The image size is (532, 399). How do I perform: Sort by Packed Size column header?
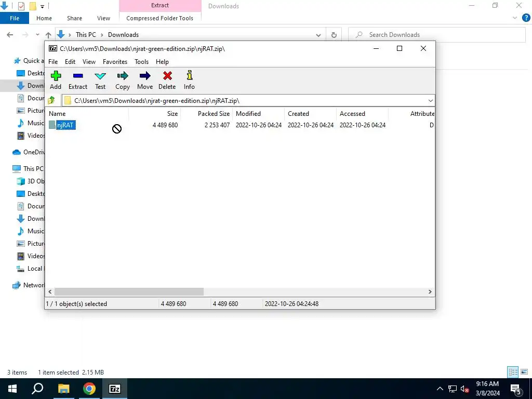207,114
